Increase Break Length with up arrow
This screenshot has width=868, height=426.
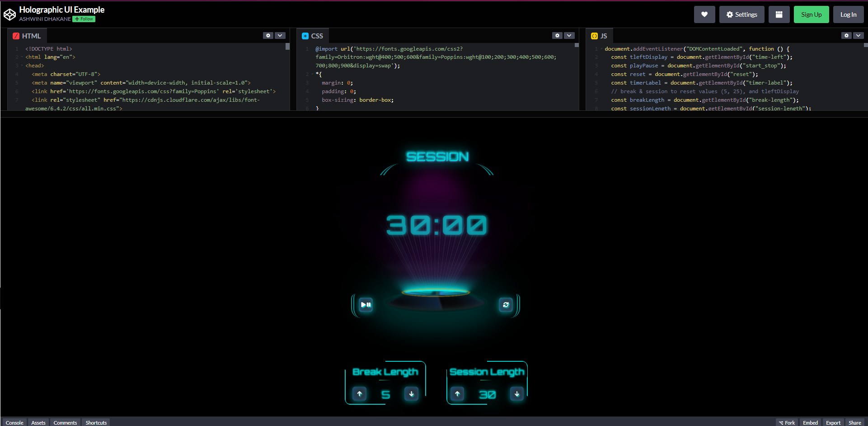(x=360, y=394)
